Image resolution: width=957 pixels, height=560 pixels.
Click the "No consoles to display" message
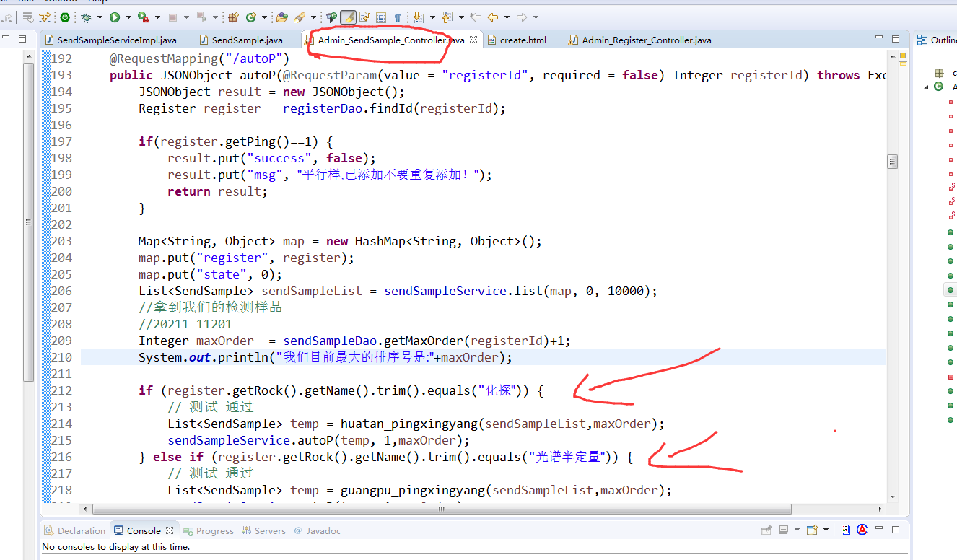[x=115, y=547]
